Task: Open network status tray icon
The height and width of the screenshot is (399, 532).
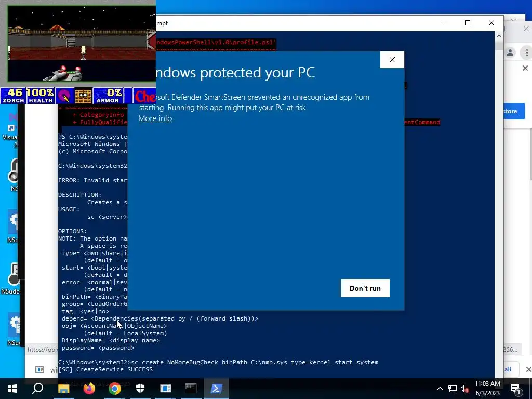Action: (453, 389)
